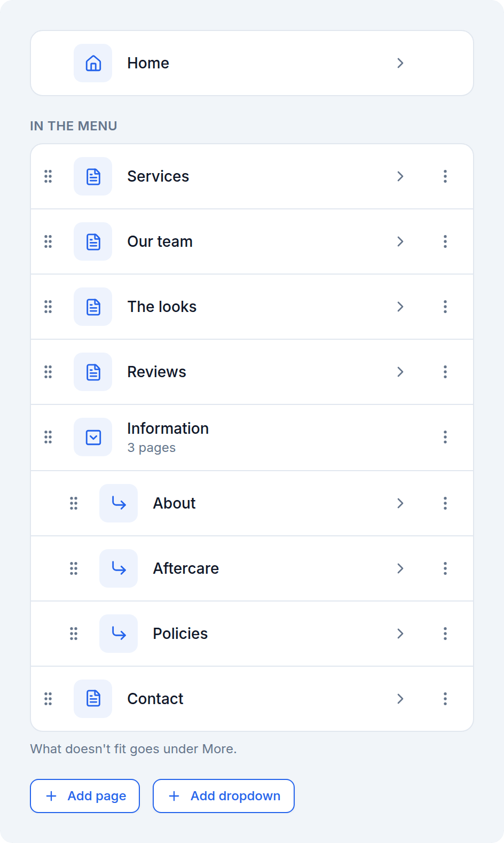504x843 pixels.
Task: Open the more options menu for Contact
Action: coord(445,699)
